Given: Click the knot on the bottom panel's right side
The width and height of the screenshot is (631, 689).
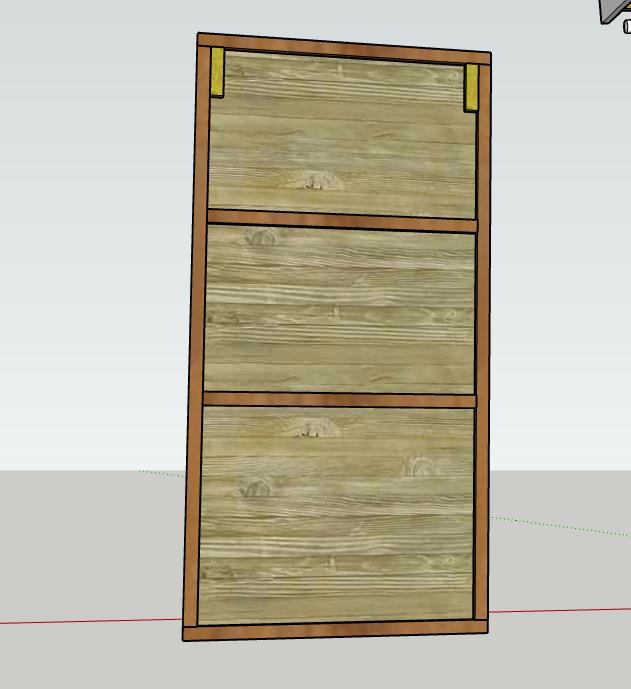Looking at the screenshot, I should [418, 467].
